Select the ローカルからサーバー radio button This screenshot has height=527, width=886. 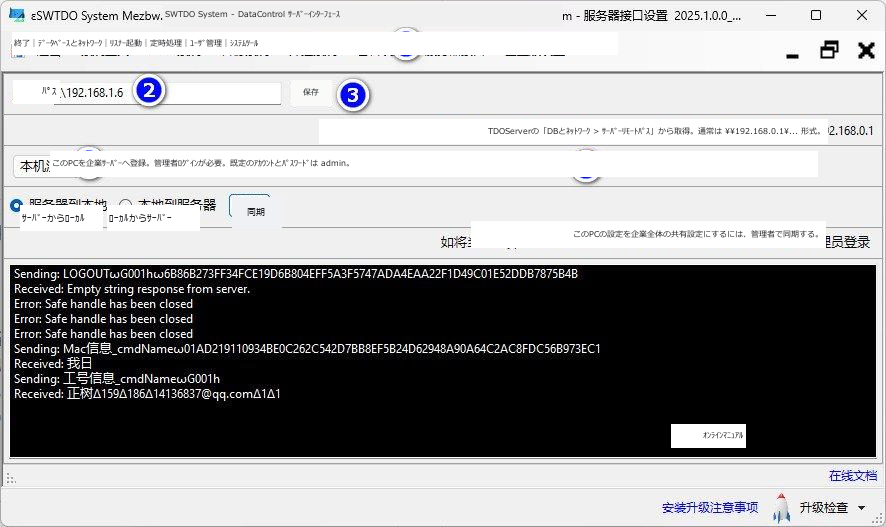click(125, 204)
